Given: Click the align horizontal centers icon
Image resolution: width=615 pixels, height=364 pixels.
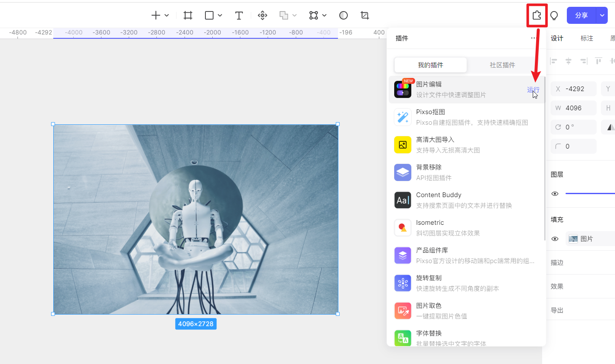Looking at the screenshot, I should (569, 61).
